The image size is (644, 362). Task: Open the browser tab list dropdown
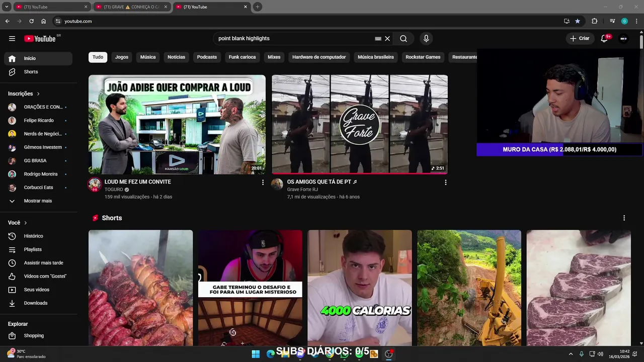click(7, 7)
